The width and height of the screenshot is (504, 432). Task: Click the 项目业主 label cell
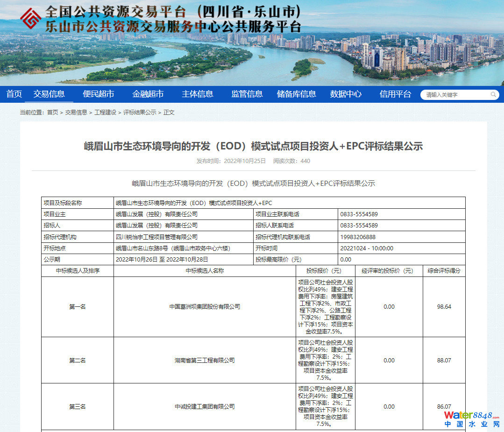(x=78, y=214)
